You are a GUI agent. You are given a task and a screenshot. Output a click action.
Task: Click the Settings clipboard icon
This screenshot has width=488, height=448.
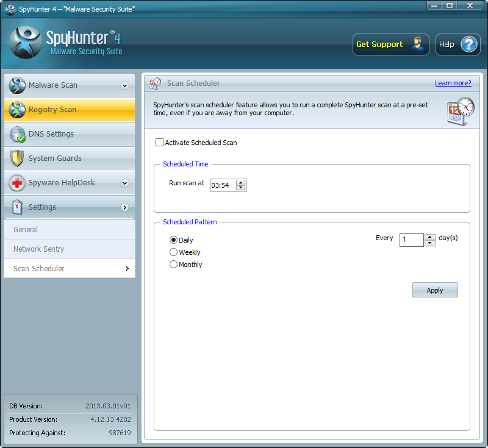pos(17,207)
